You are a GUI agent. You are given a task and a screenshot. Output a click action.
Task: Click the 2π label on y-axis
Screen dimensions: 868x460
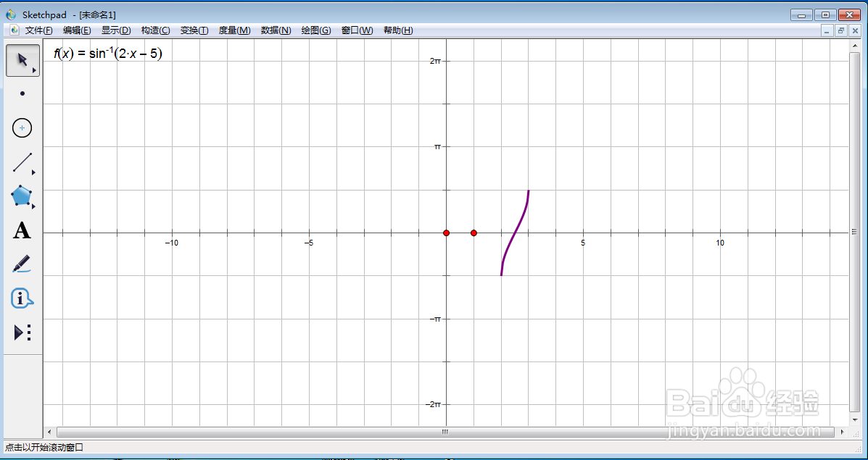point(435,61)
